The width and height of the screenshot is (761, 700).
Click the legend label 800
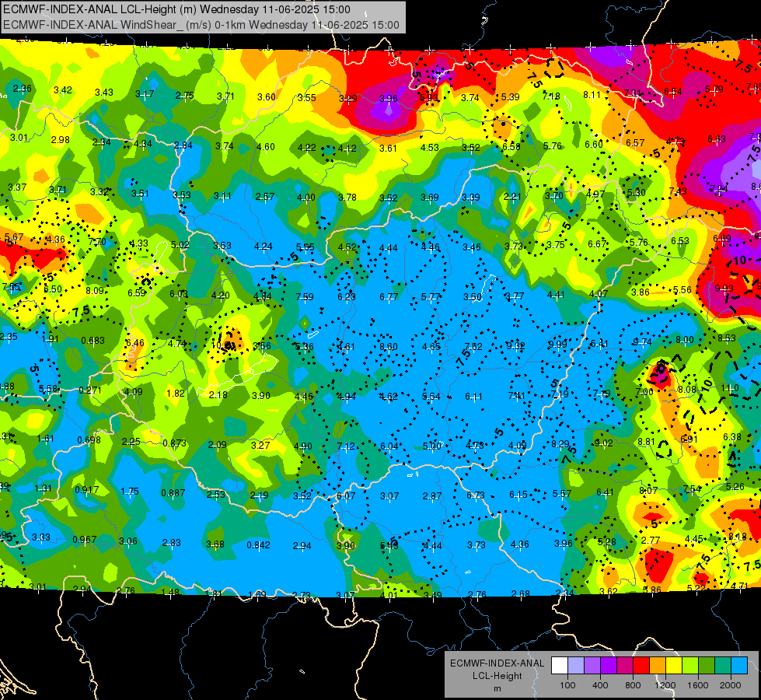[633, 685]
